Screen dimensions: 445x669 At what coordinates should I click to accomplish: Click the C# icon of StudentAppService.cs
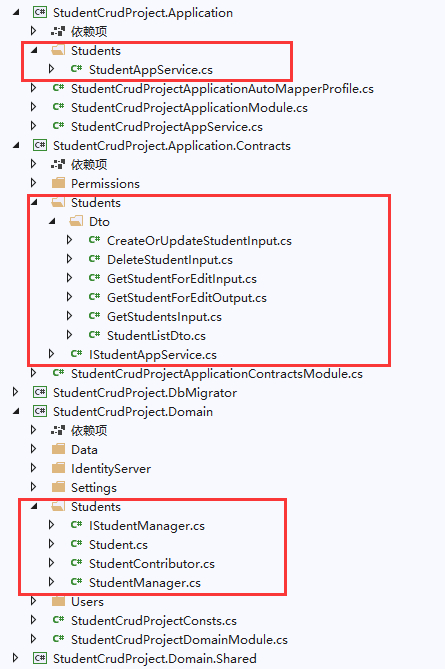(x=76, y=69)
